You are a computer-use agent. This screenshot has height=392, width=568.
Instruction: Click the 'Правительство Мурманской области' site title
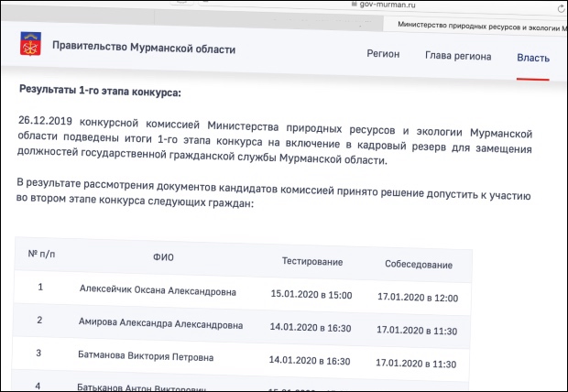pyautogui.click(x=144, y=48)
